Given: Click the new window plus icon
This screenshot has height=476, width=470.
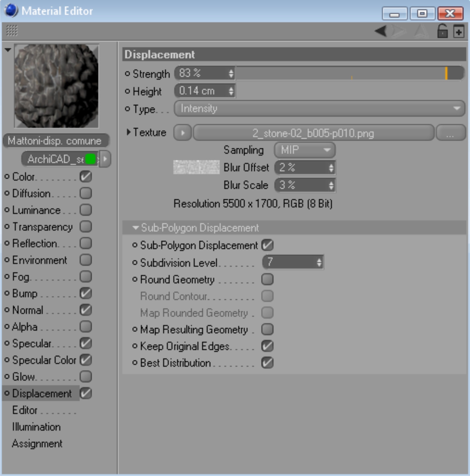Looking at the screenshot, I should click(x=459, y=32).
